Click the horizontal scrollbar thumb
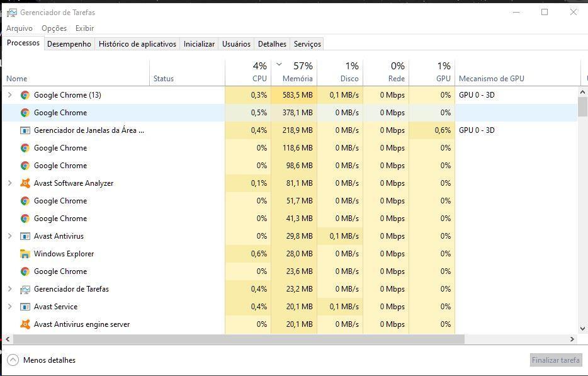This screenshot has height=376, width=588. (239, 339)
